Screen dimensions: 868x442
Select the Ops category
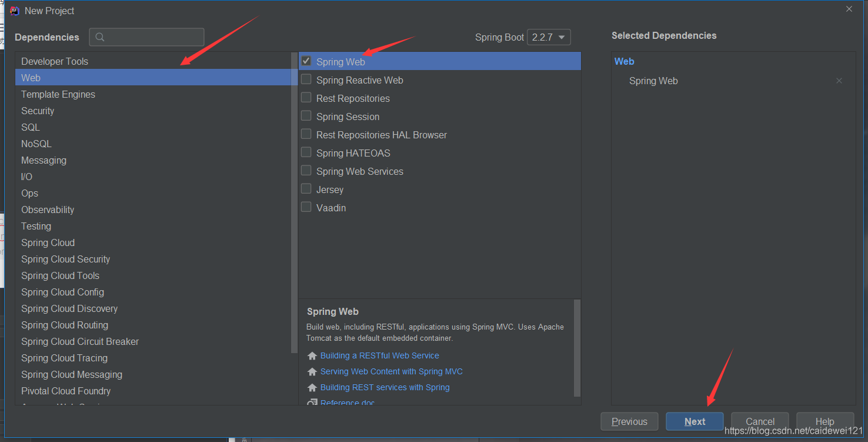[x=153, y=193]
